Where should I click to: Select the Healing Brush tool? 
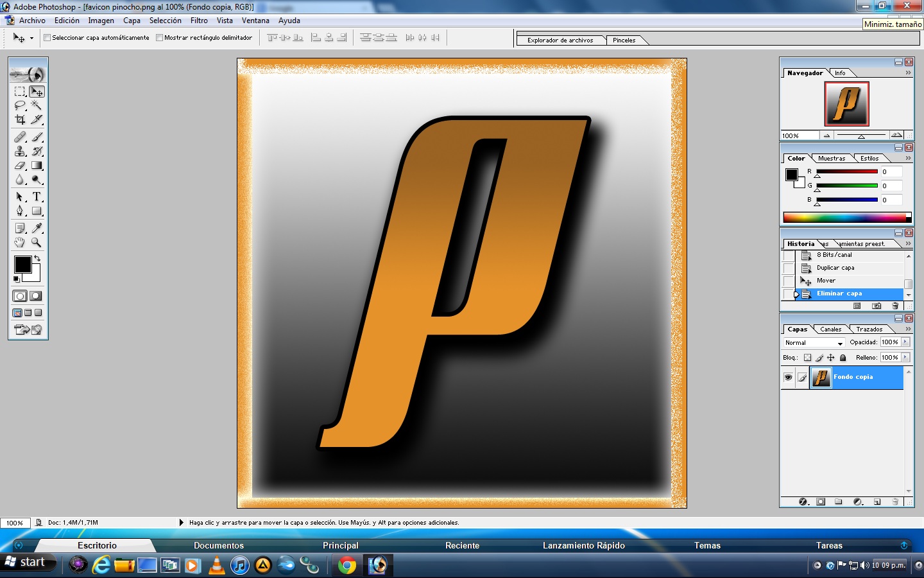click(20, 137)
